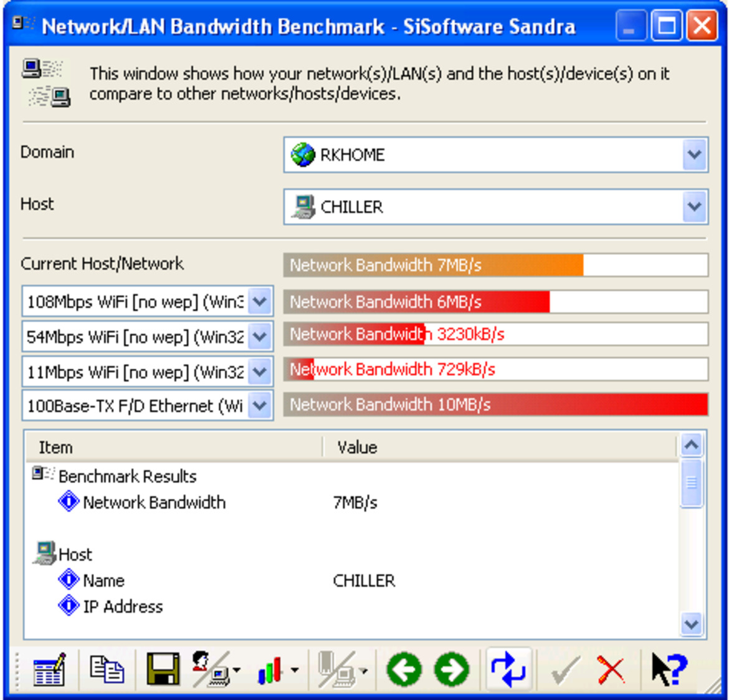
Task: Open the dropdown arrow next to greyed computer icon
Action: coord(364,670)
